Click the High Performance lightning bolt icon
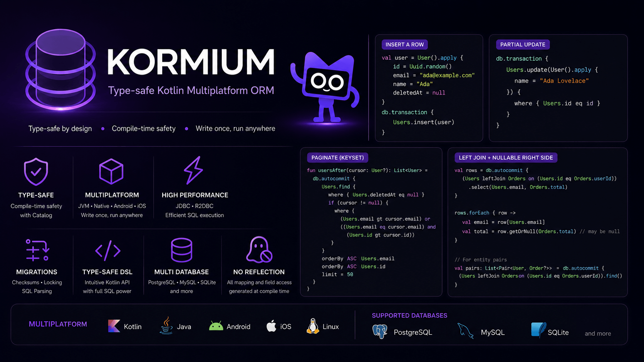 pyautogui.click(x=193, y=170)
